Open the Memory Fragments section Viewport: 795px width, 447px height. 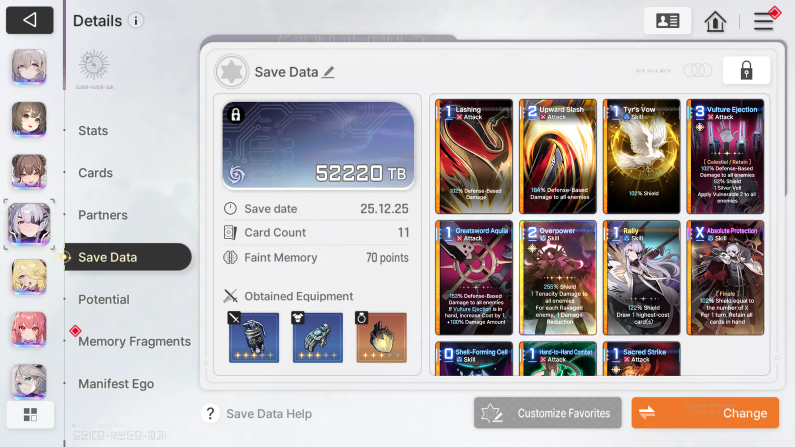tap(134, 342)
